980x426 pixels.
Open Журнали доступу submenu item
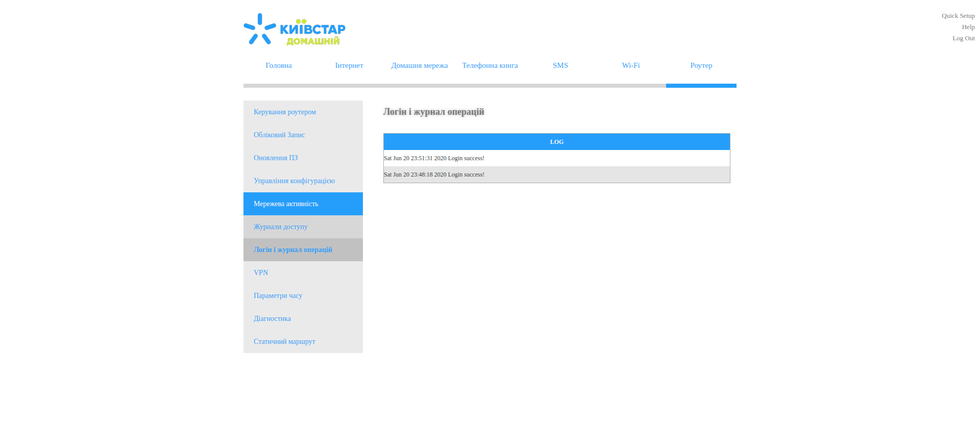pyautogui.click(x=281, y=227)
